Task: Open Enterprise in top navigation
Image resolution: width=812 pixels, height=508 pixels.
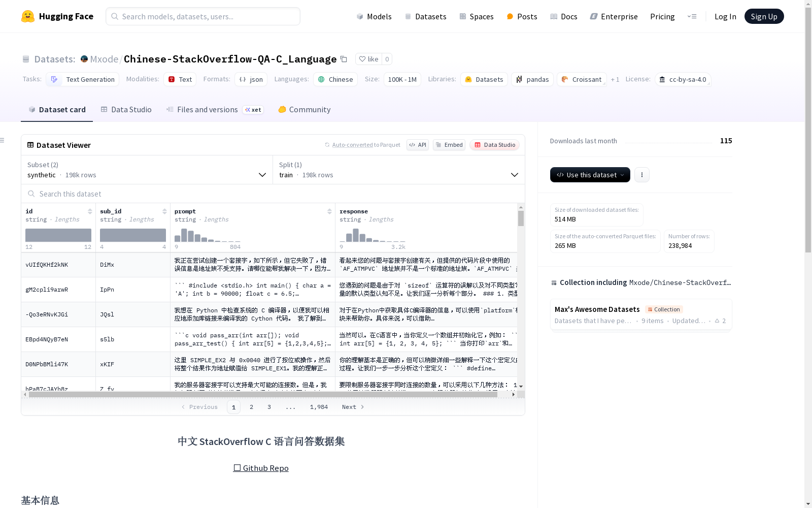Action: (614, 16)
